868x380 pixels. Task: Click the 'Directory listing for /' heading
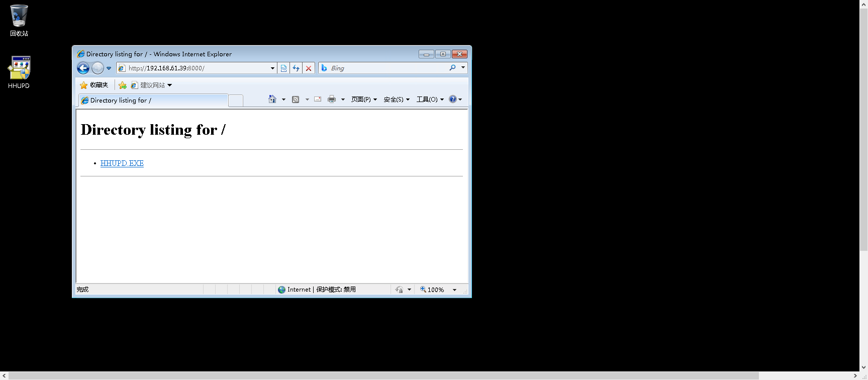153,130
